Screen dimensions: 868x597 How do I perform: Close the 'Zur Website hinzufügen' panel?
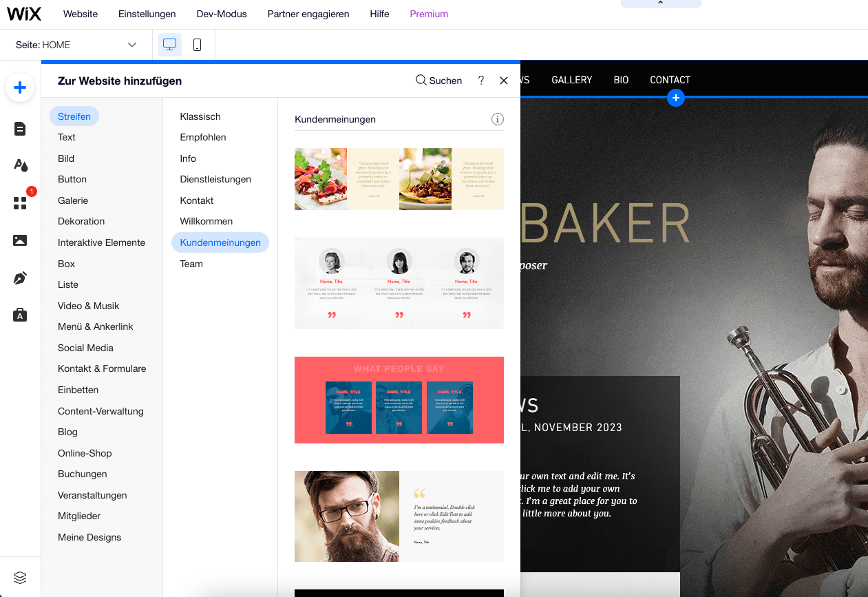pyautogui.click(x=504, y=81)
